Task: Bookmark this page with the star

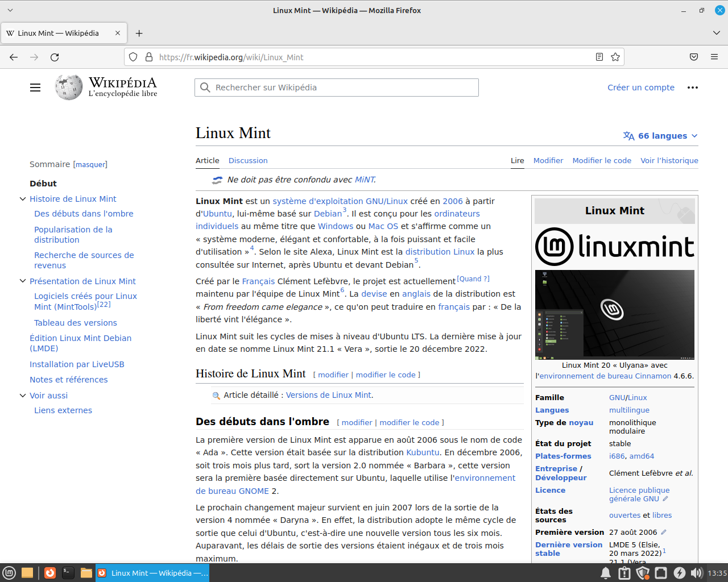Action: click(615, 57)
